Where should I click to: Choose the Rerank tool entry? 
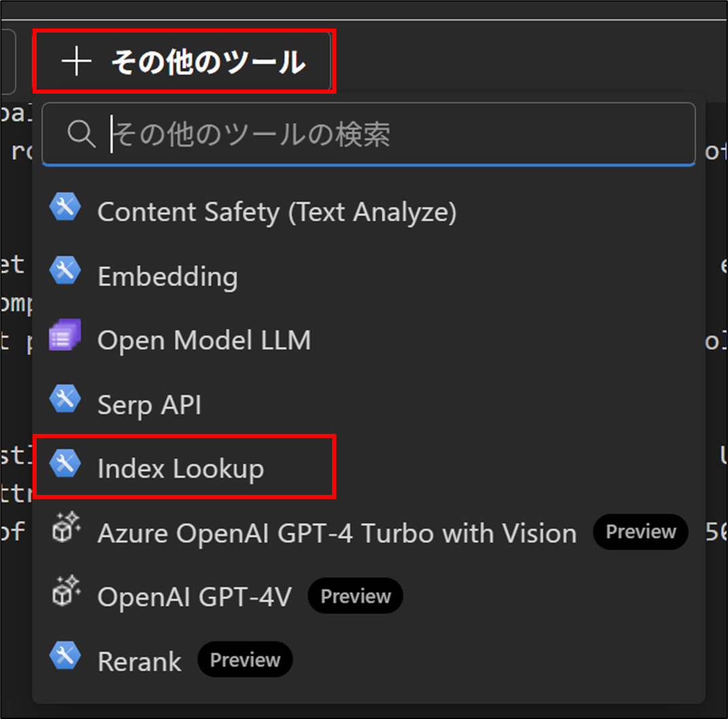(x=369, y=661)
